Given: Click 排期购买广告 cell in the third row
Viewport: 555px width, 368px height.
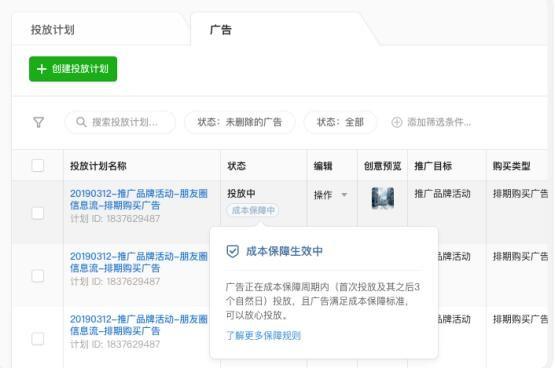Looking at the screenshot, I should [521, 319].
